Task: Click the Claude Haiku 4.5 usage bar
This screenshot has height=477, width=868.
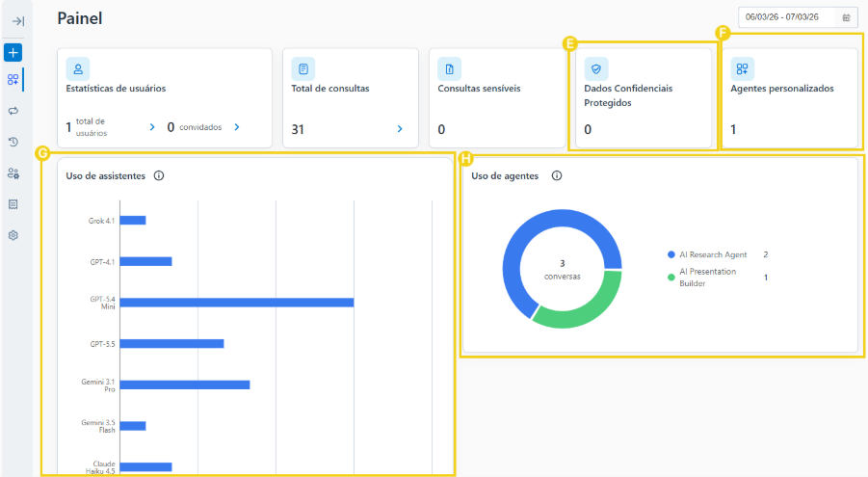Action: click(x=146, y=466)
